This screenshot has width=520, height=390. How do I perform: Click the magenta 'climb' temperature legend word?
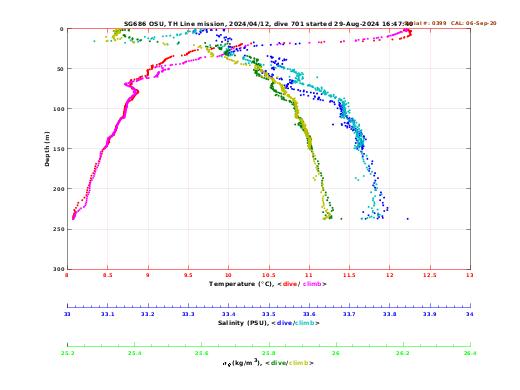click(x=312, y=284)
